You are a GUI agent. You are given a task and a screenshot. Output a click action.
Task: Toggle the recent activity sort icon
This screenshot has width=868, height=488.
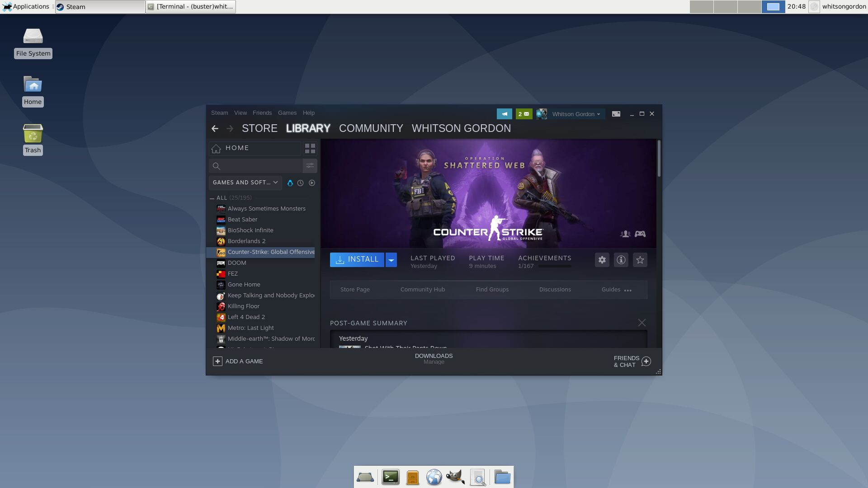pos(301,183)
